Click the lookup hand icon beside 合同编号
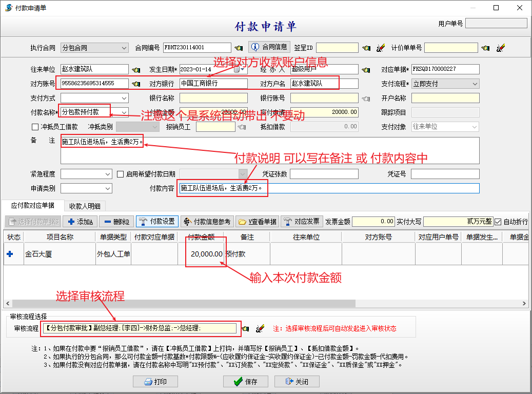This screenshot has width=532, height=394. pyautogui.click(x=239, y=48)
